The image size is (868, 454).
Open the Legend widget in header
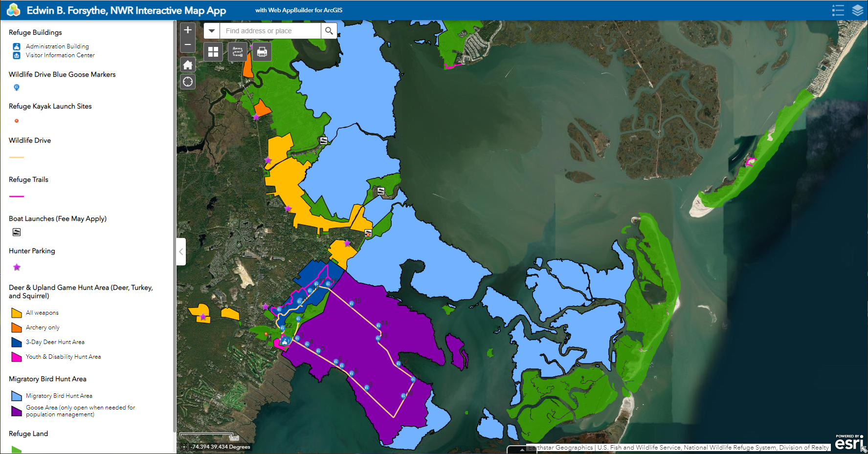(838, 10)
